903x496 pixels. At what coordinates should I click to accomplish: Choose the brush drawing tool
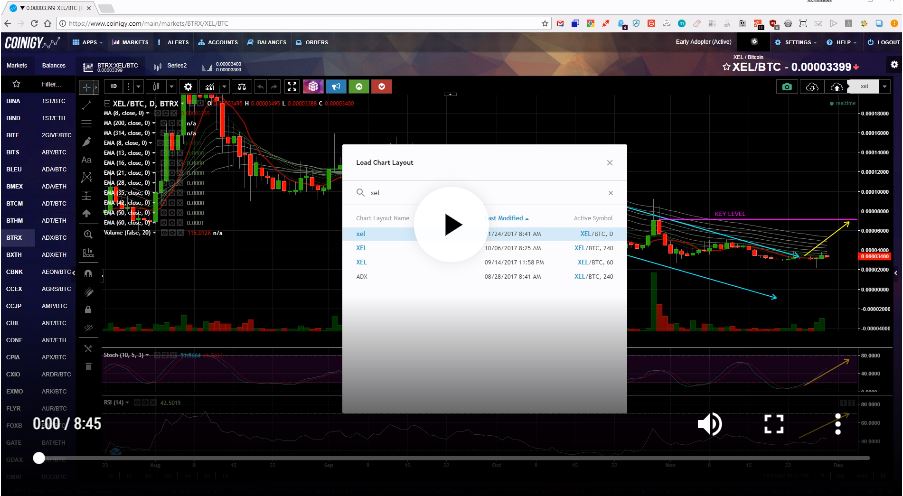click(x=87, y=142)
